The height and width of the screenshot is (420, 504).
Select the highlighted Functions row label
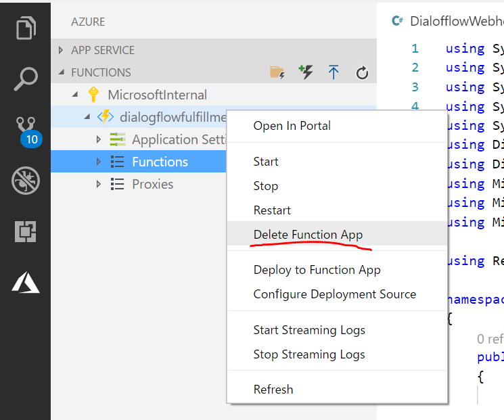160,162
